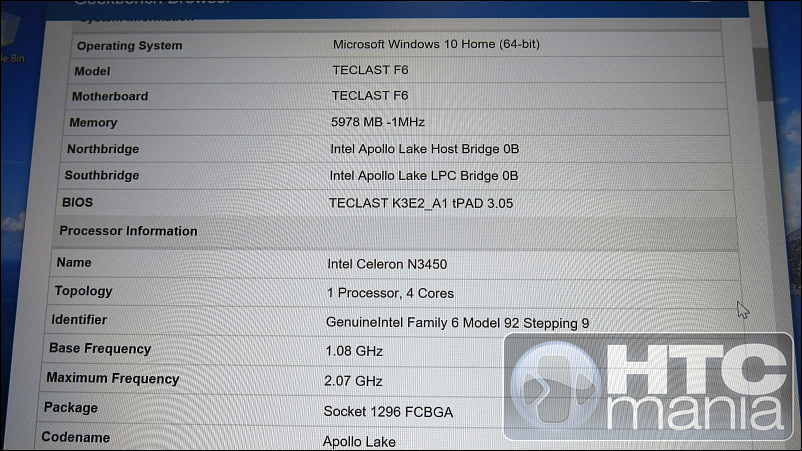Viewport: 802px width, 451px height.
Task: Select the '1.08 GHz' base frequency value
Action: click(x=354, y=351)
